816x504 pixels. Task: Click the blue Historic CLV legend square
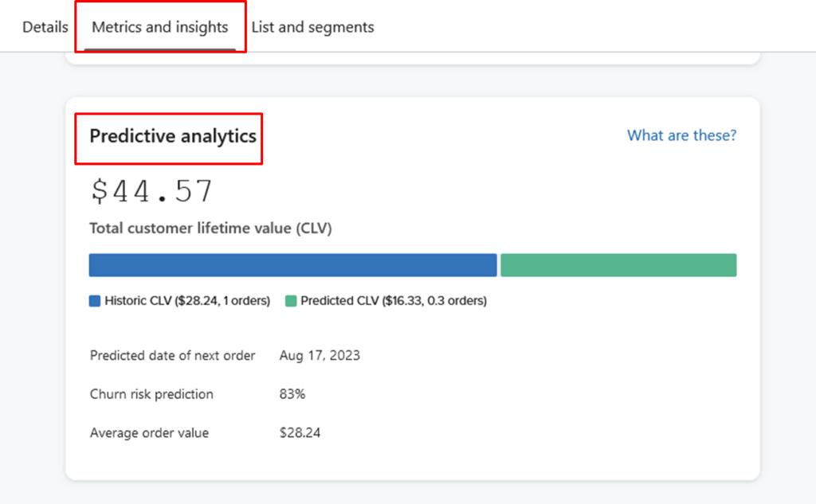click(x=95, y=301)
